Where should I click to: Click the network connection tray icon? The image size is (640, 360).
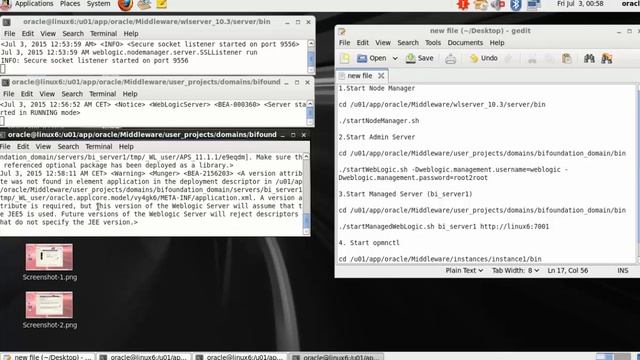[x=533, y=4]
